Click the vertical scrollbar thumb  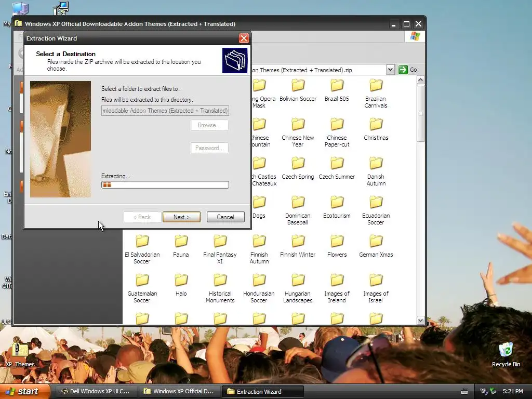(x=420, y=113)
